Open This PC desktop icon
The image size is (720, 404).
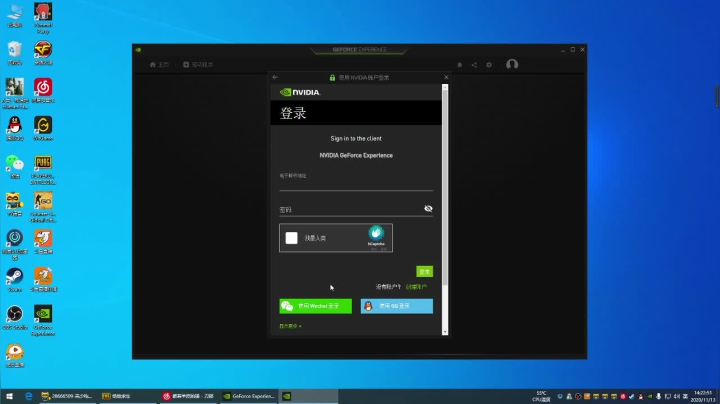pos(15,15)
